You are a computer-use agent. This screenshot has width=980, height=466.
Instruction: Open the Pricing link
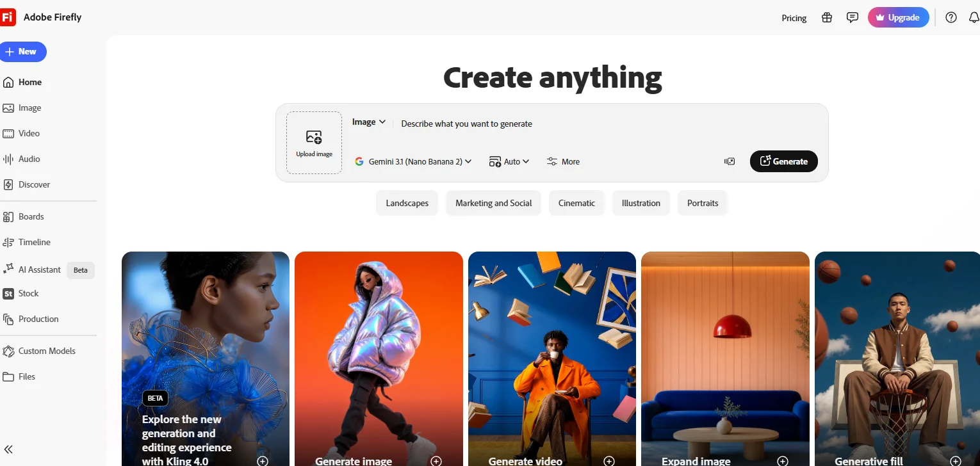point(794,18)
